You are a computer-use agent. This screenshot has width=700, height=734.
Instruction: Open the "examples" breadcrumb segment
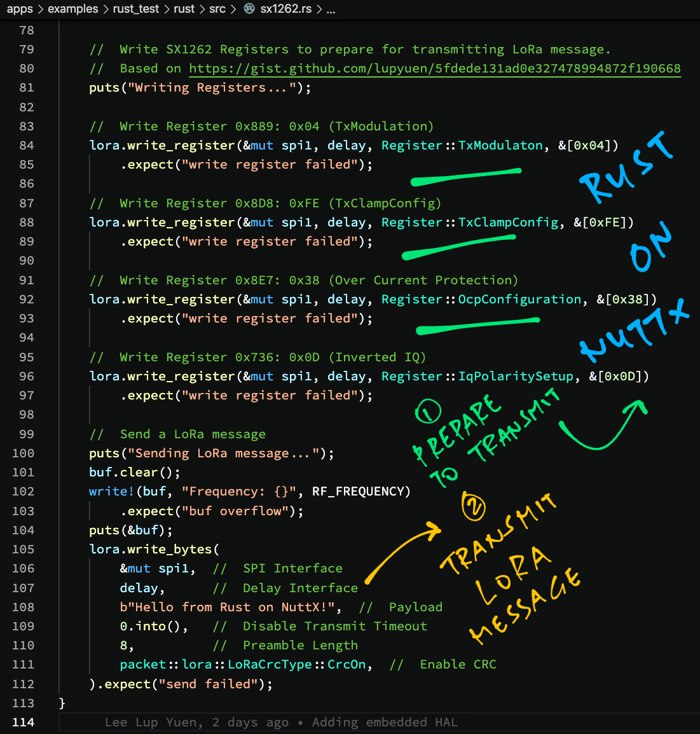72,9
